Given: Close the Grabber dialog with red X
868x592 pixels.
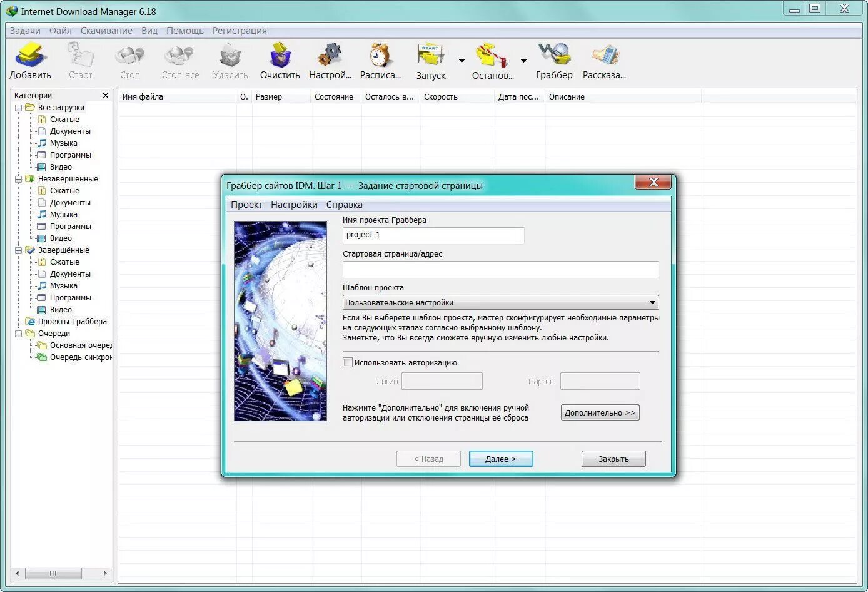Looking at the screenshot, I should [654, 182].
